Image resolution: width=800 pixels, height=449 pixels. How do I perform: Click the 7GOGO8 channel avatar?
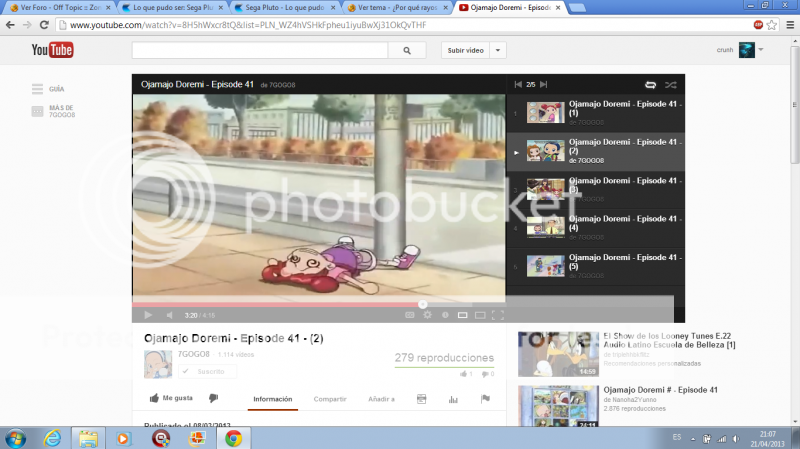point(158,364)
